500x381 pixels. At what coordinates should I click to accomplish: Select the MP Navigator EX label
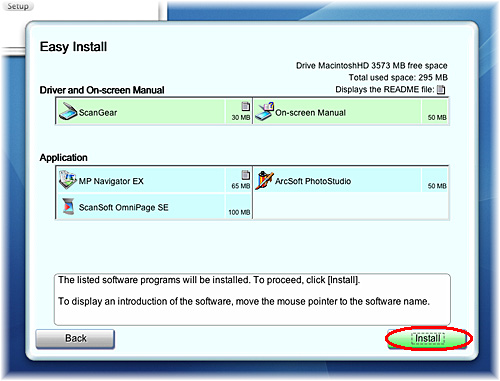click(x=111, y=181)
